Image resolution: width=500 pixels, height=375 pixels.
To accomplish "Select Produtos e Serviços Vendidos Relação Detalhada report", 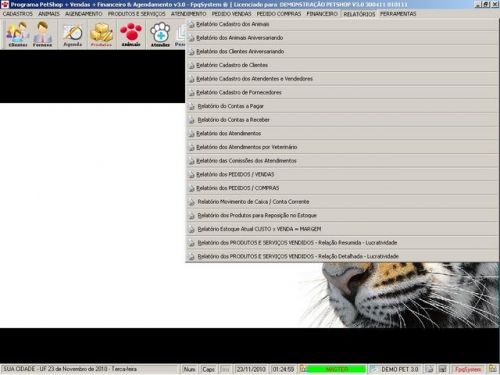I will 342,256.
